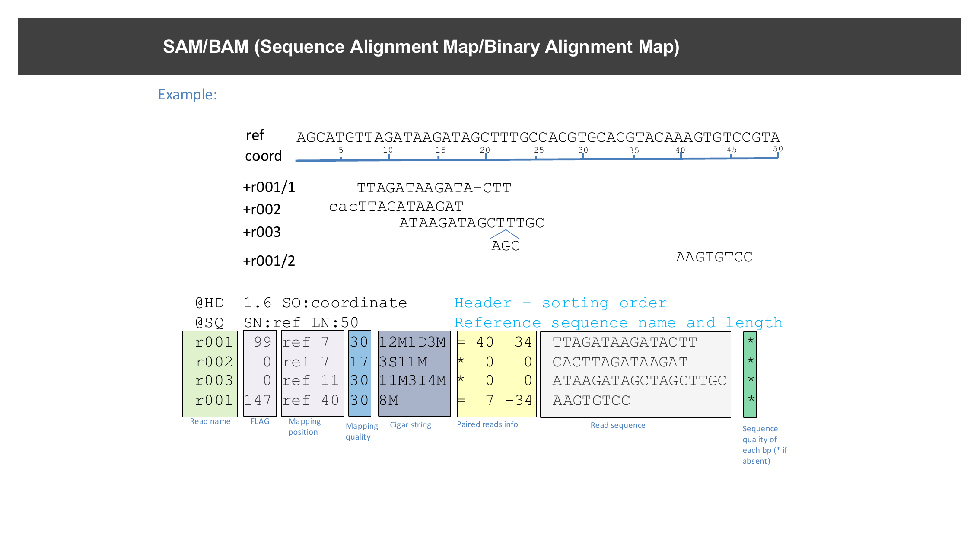
Task: Click the 'Header – sorting order' annotation
Action: click(x=560, y=303)
